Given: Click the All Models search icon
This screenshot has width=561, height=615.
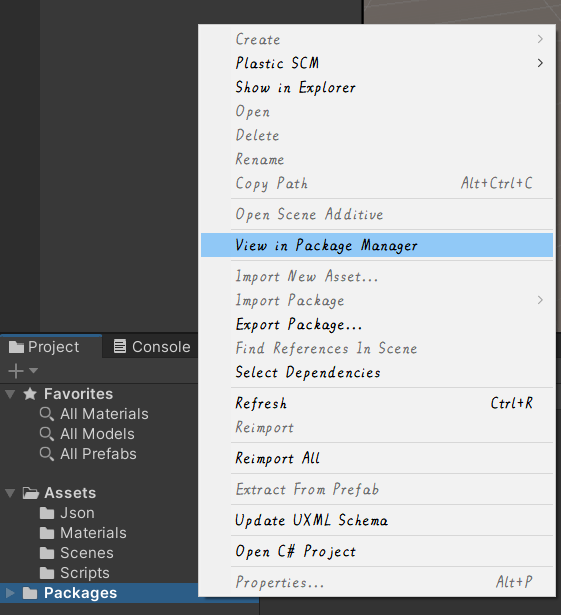Looking at the screenshot, I should [x=47, y=434].
